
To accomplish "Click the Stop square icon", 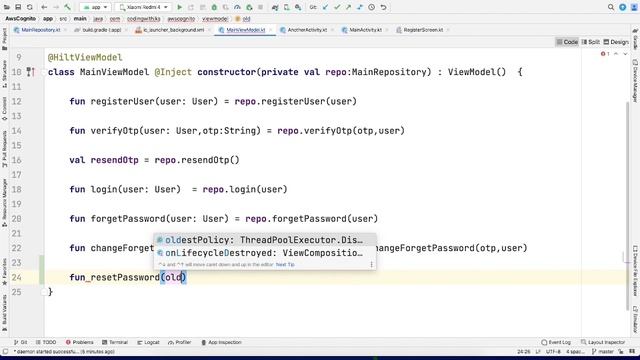I will pyautogui.click(x=260, y=7).
